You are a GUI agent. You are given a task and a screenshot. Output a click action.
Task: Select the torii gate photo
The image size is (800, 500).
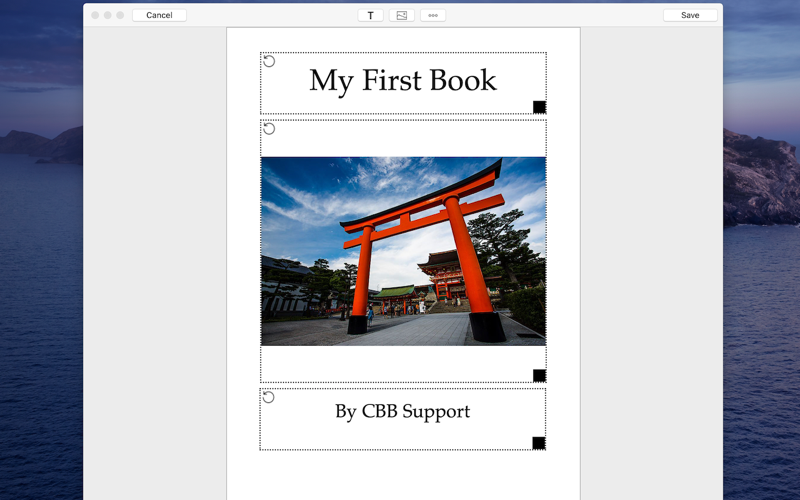(x=403, y=251)
